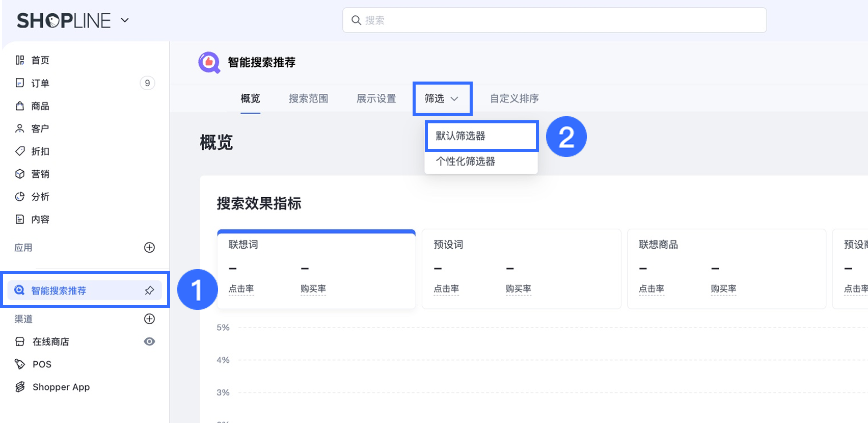
Task: Click the top search (搜索) input field
Action: click(x=554, y=20)
